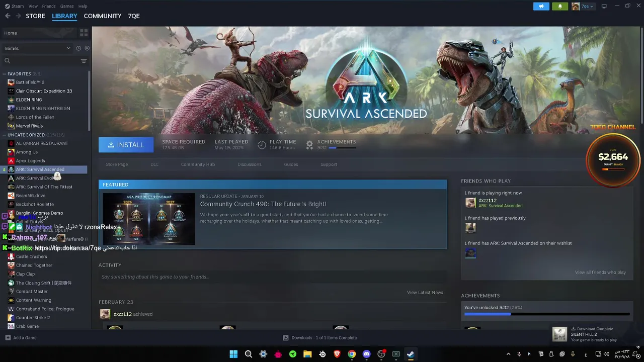Screen dimensions: 644x362
Task: Click Add a Game plus icon
Action: tap(8, 338)
